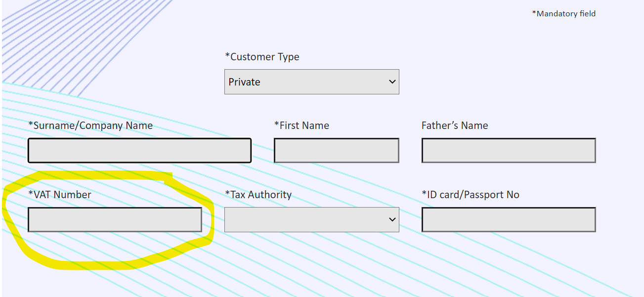Click the yellow highlighter stroke below VAT field
644x297 pixels.
tap(99, 264)
